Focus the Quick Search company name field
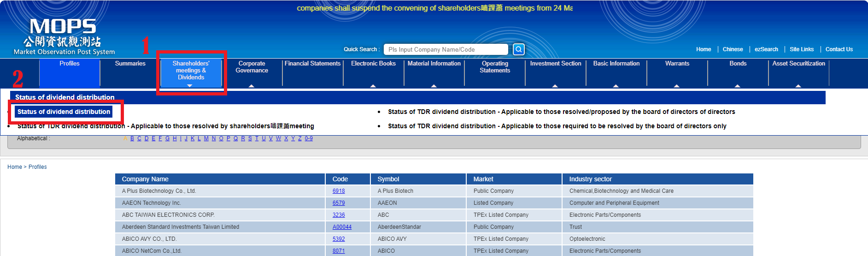 (x=446, y=49)
